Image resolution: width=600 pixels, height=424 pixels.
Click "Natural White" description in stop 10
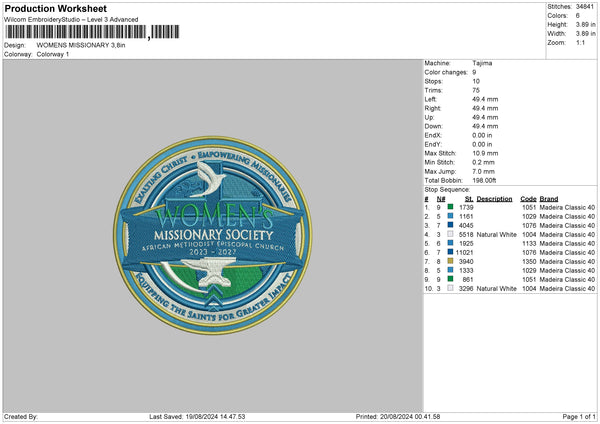497,289
